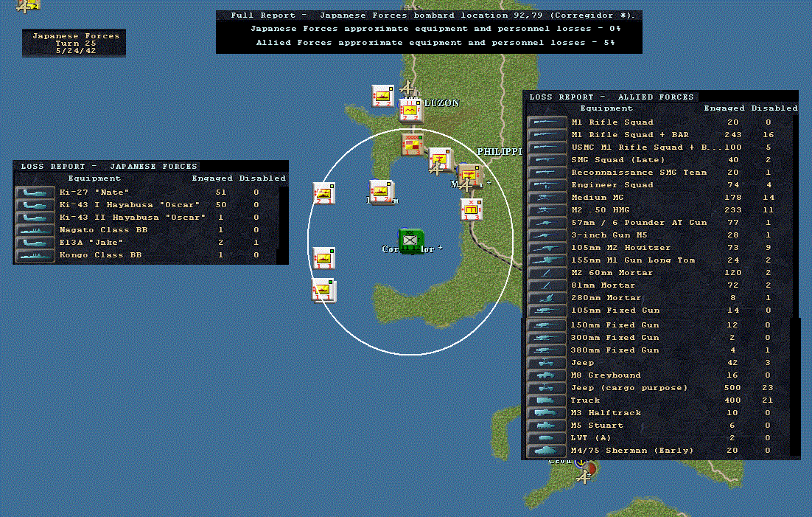Click Allied Forces approximate losses 5% line
This screenshot has width=812, height=517.
(x=435, y=43)
